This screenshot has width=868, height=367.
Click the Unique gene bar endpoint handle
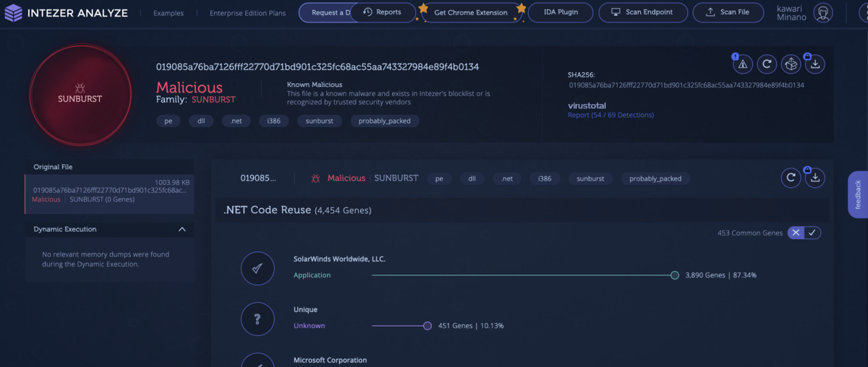[x=427, y=326]
